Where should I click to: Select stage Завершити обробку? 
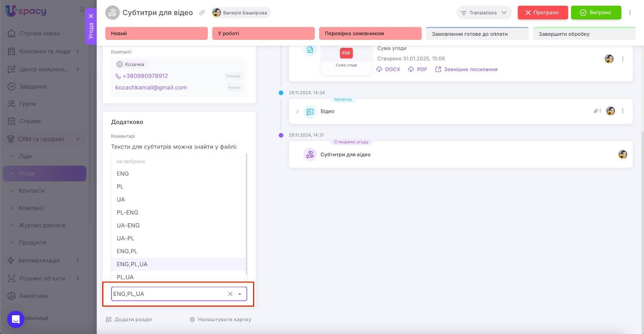(584, 34)
